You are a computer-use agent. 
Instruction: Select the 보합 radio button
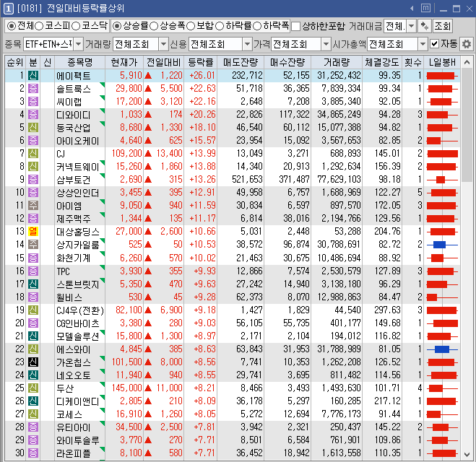click(x=191, y=26)
